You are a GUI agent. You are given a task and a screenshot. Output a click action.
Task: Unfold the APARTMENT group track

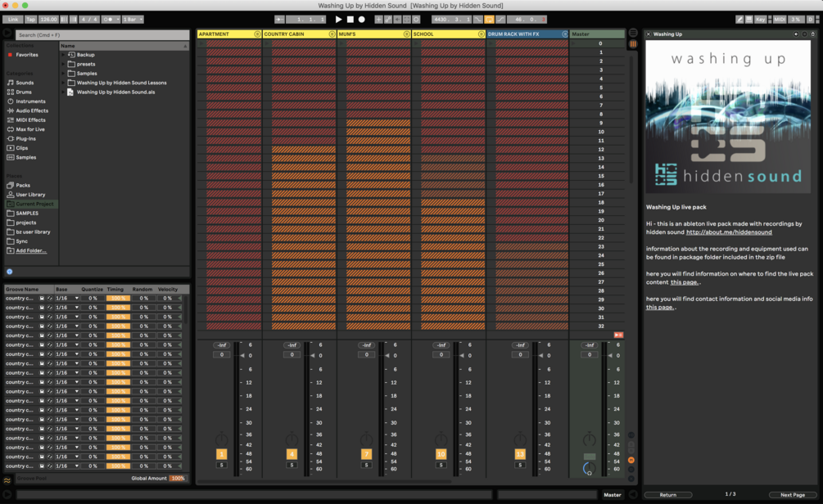point(257,34)
